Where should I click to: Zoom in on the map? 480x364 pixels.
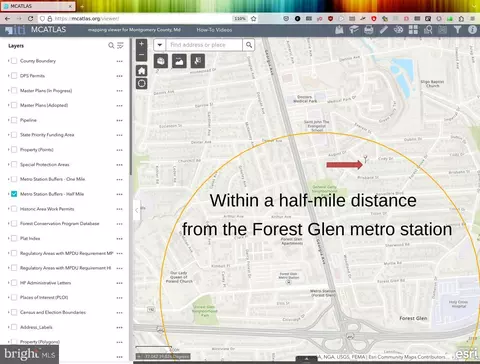(141, 44)
